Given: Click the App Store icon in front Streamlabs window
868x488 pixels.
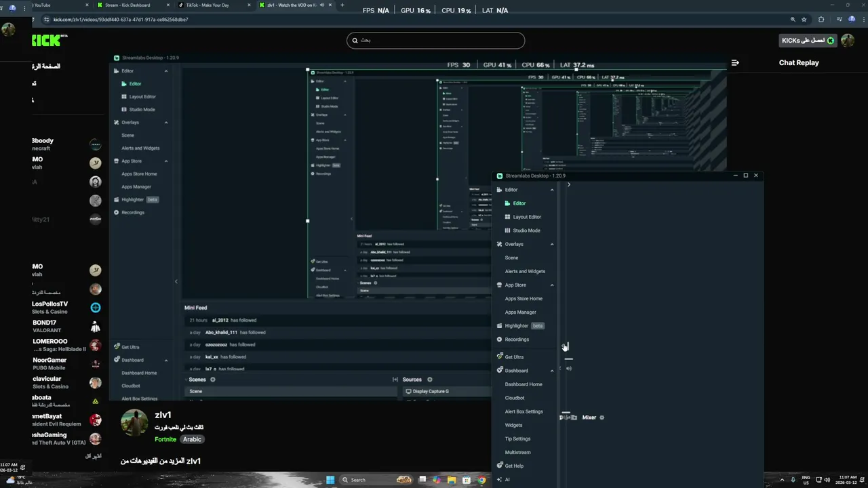Looking at the screenshot, I should tap(500, 285).
